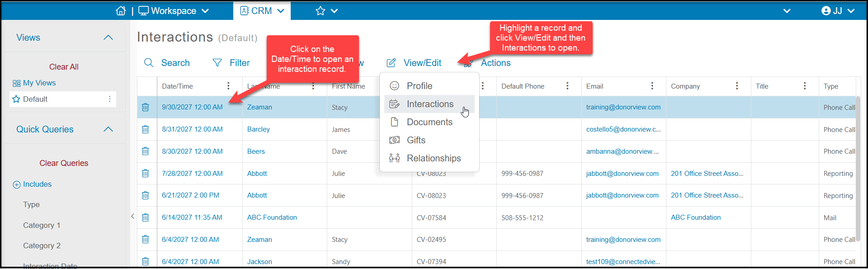Open Company column options menu
Viewport: 868px width, 269px height.
737,86
